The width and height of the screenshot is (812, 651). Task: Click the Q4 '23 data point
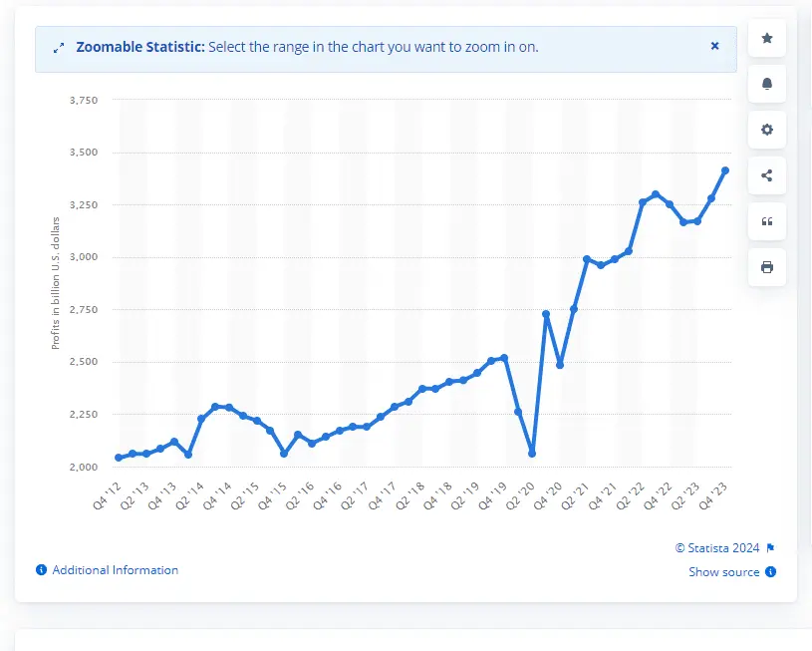pyautogui.click(x=724, y=170)
